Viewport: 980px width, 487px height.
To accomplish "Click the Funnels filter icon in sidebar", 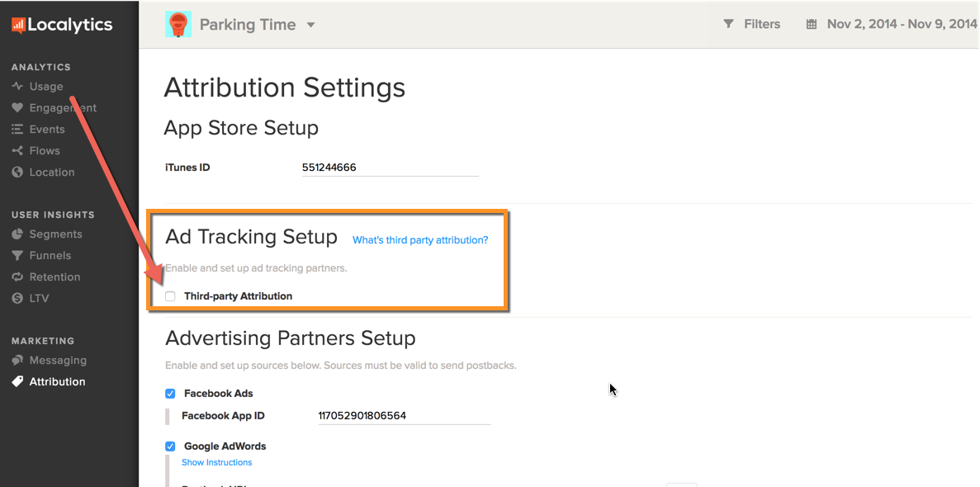I will (17, 256).
